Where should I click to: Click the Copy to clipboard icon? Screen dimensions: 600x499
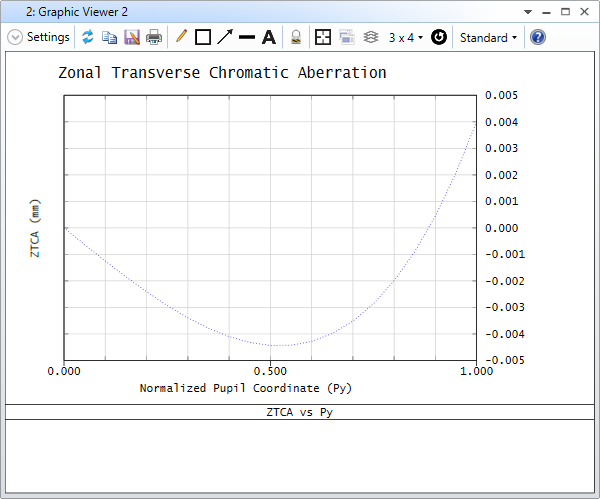click(109, 38)
